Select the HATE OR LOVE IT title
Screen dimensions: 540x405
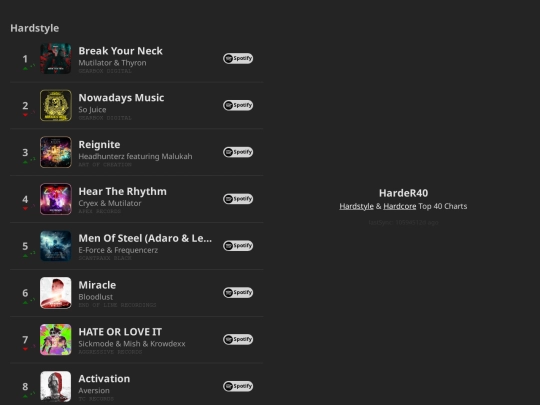click(x=120, y=332)
